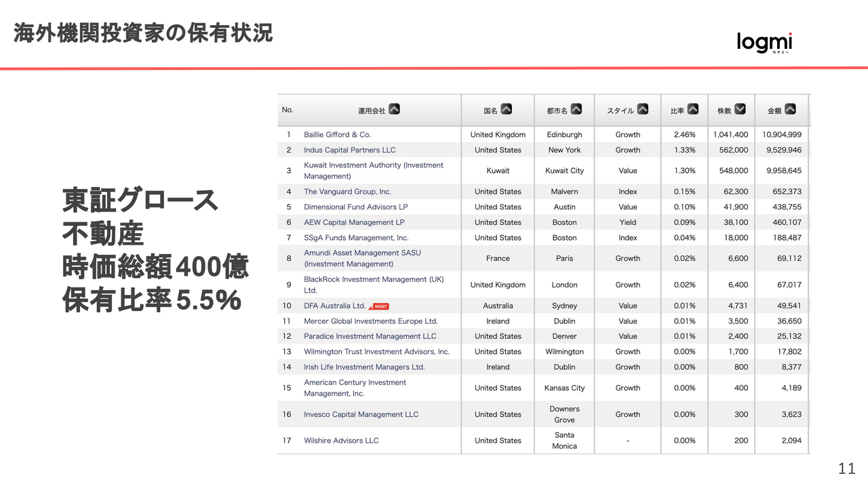Sort by 運用会社 column arrow

tap(394, 109)
